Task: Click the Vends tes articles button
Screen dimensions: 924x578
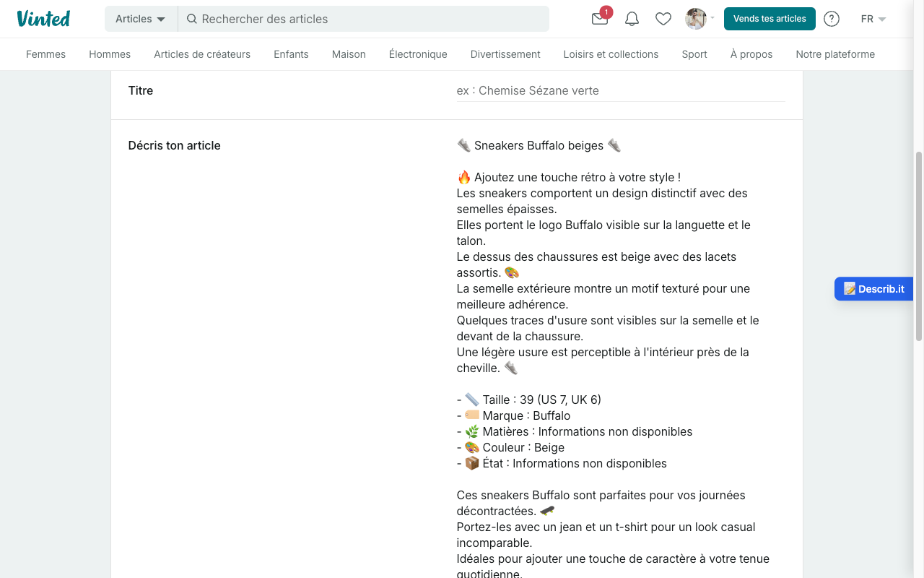Action: tap(770, 19)
